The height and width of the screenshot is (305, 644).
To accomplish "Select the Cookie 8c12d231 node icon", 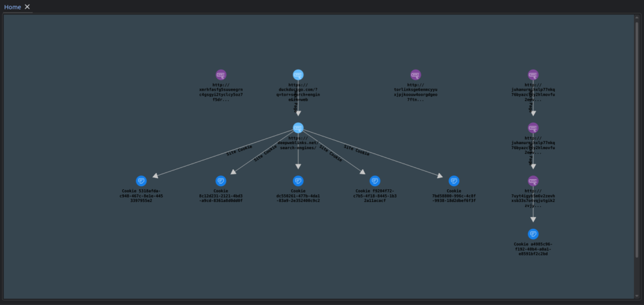I will 221,181.
